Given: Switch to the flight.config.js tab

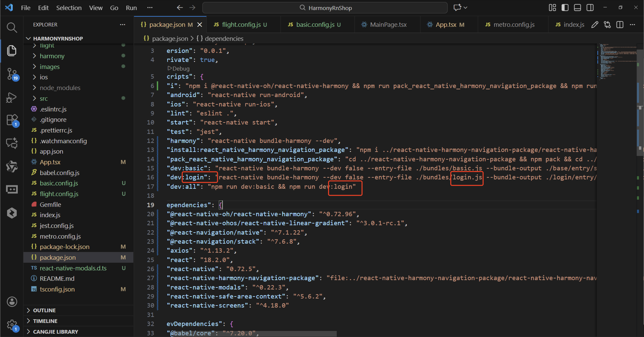Looking at the screenshot, I should 243,24.
